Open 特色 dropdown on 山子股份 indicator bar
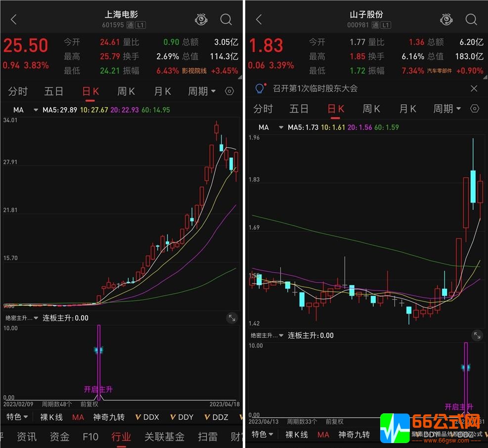 click(263, 434)
